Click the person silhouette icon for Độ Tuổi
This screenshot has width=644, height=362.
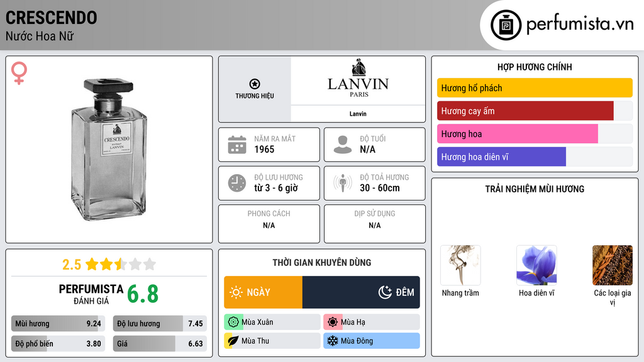[x=343, y=145]
